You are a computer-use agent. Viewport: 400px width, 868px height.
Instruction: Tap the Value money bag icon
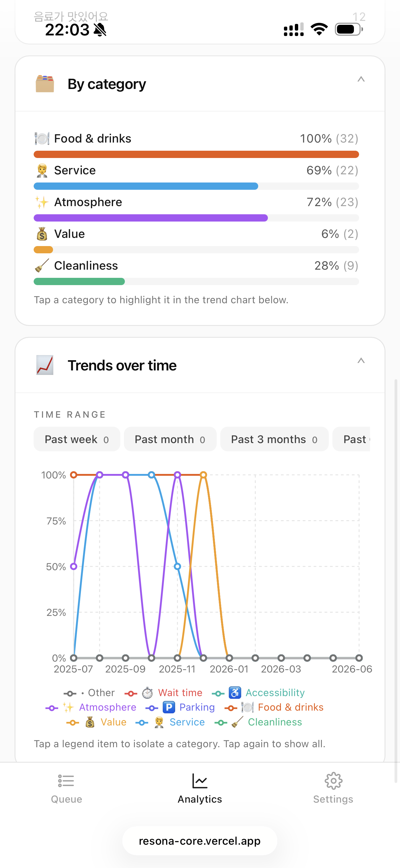pyautogui.click(x=42, y=234)
